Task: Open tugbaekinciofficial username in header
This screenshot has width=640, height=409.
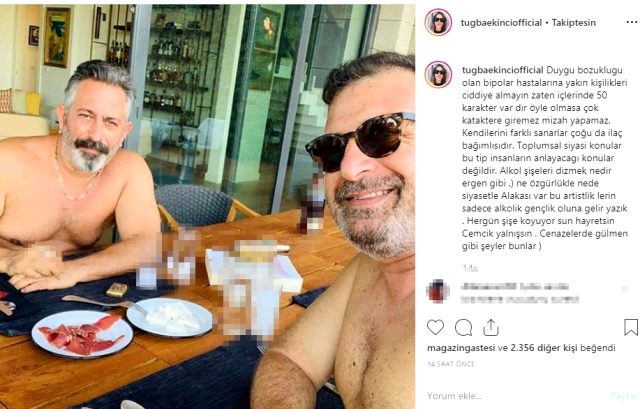Action: (x=501, y=23)
